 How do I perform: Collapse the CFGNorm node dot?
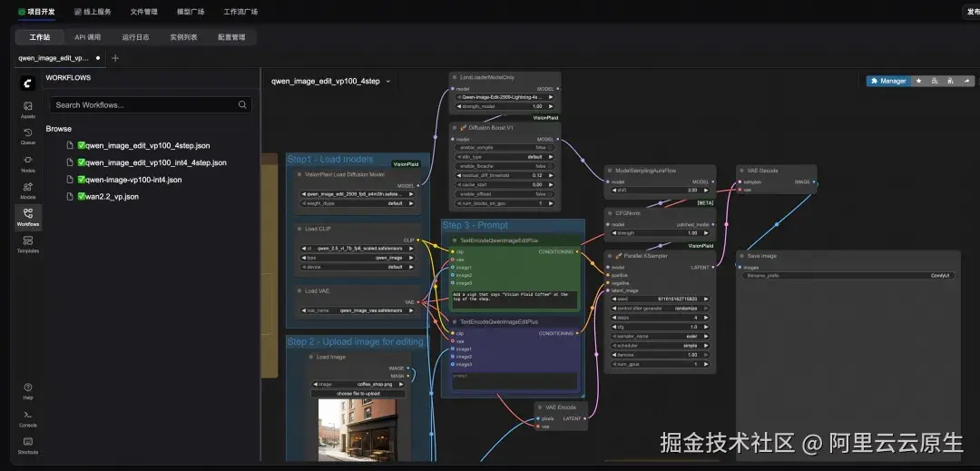coord(610,213)
